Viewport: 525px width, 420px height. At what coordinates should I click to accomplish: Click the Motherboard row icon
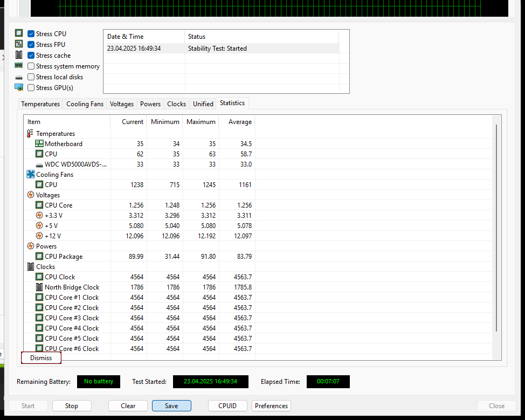tap(39, 144)
